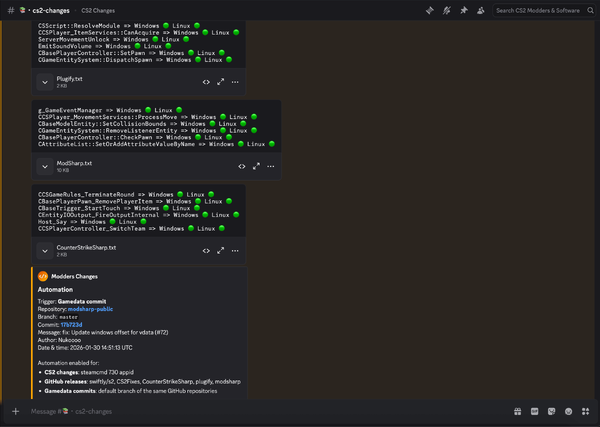The image size is (600, 427).
Task: Click the CounterStrikeSharp.txt file name
Action: point(86,248)
